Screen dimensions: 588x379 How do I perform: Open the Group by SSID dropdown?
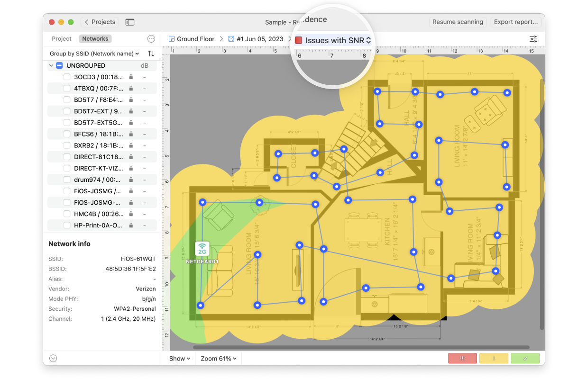(94, 54)
